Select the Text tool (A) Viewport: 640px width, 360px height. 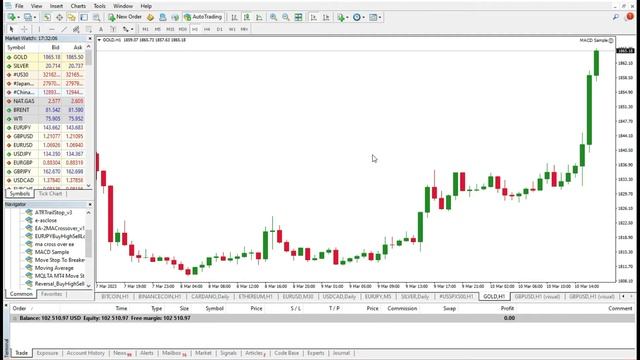coord(101,29)
